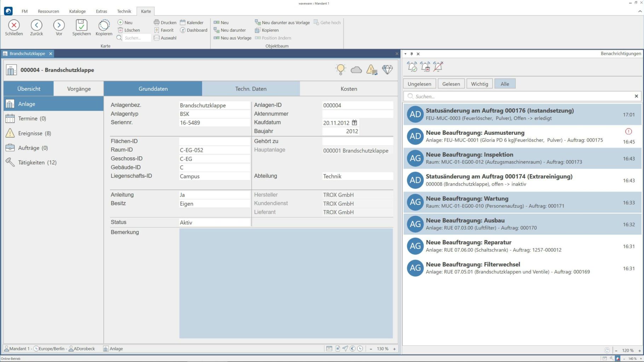This screenshot has width=644, height=362.
Task: Click the lightbulb icon in the record header
Action: 340,70
